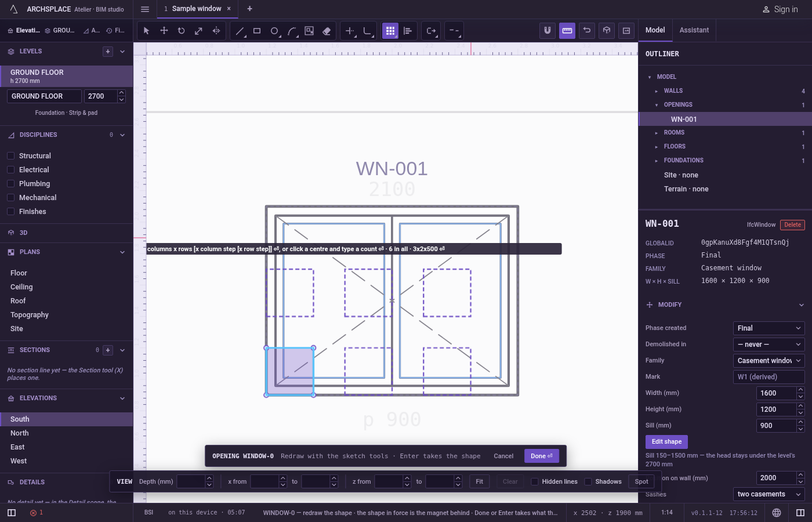Delete the WN-001 window
Image resolution: width=812 pixels, height=522 pixels.
point(792,225)
